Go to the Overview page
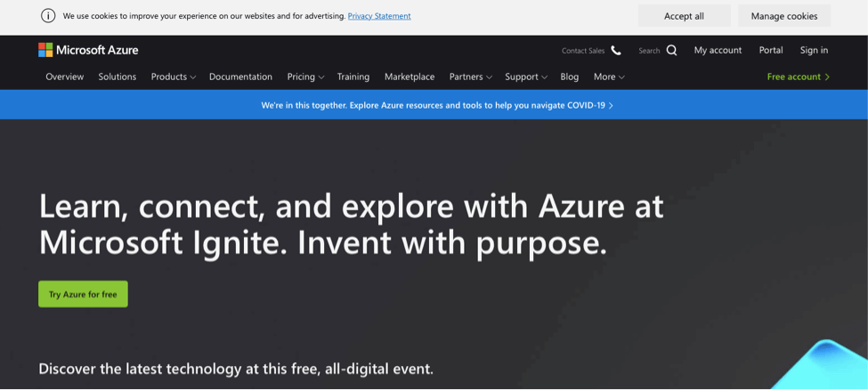The image size is (868, 390). point(65,77)
